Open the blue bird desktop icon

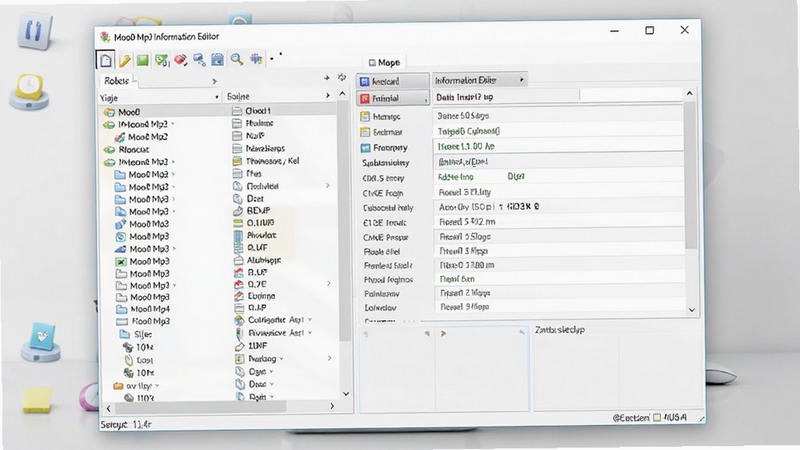(41, 342)
